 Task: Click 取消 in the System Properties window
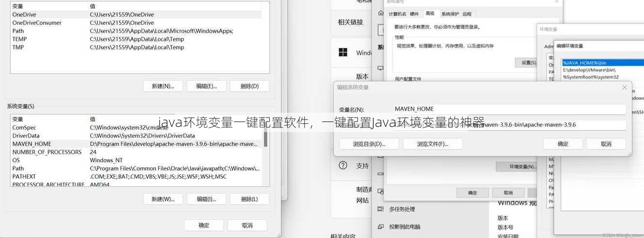tap(508, 193)
